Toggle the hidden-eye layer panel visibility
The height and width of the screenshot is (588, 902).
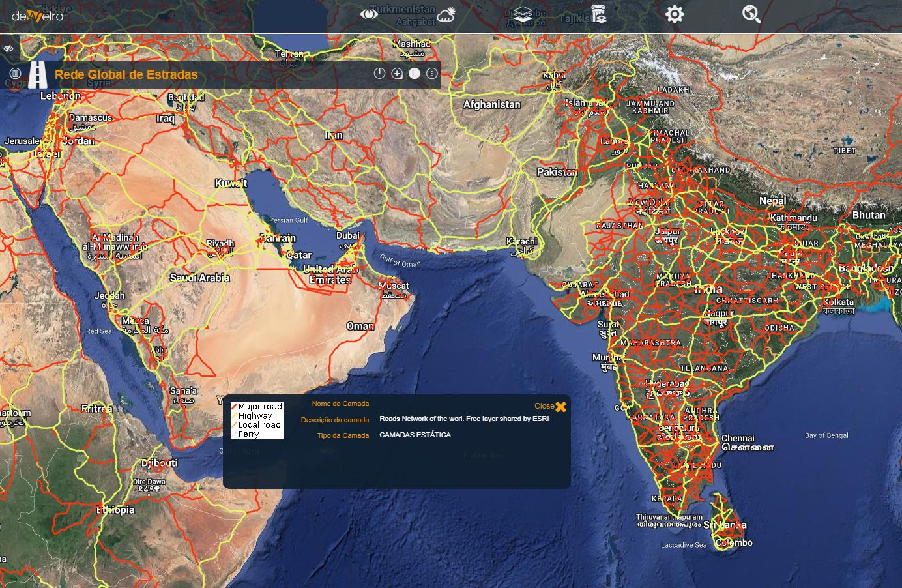coord(8,48)
